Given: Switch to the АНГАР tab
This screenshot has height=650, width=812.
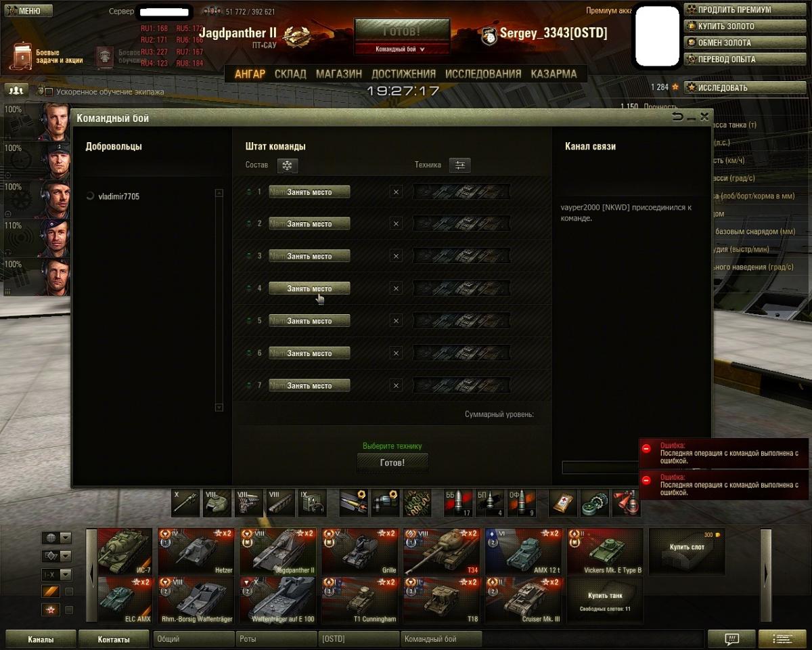Looking at the screenshot, I should pos(250,74).
